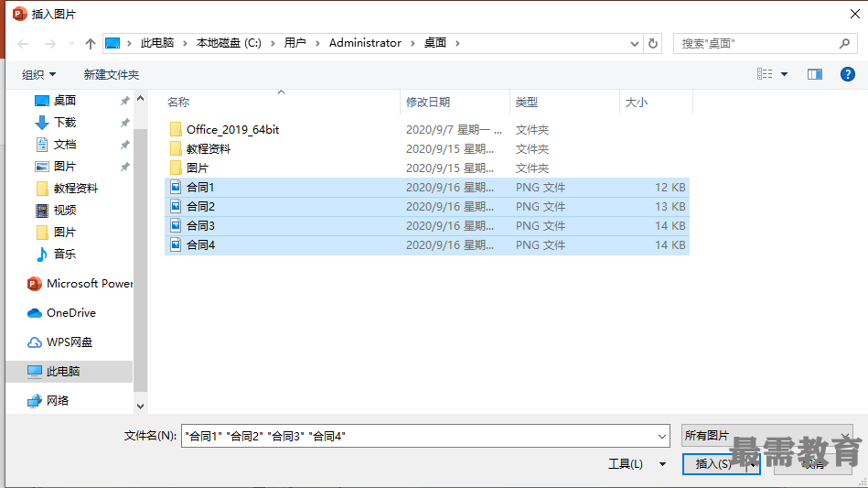The height and width of the screenshot is (488, 868).
Task: Click the pin icon next to 文档
Action: [x=125, y=145]
